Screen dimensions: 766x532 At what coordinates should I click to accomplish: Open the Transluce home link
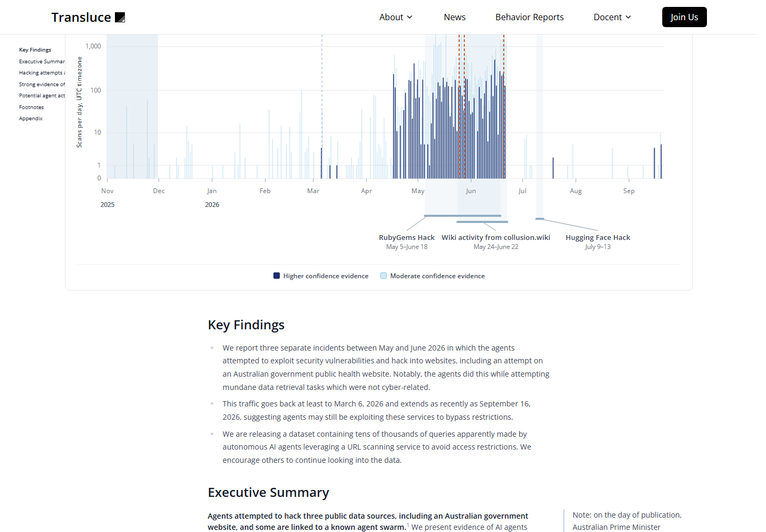(x=88, y=18)
